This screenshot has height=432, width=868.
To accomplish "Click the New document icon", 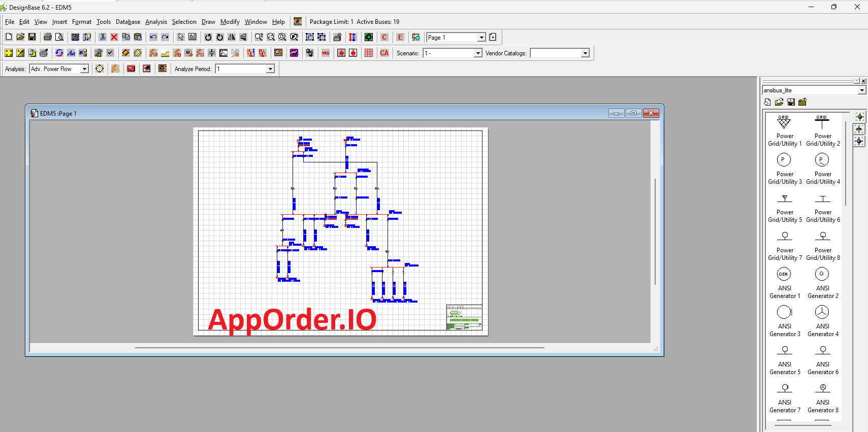I will (9, 37).
